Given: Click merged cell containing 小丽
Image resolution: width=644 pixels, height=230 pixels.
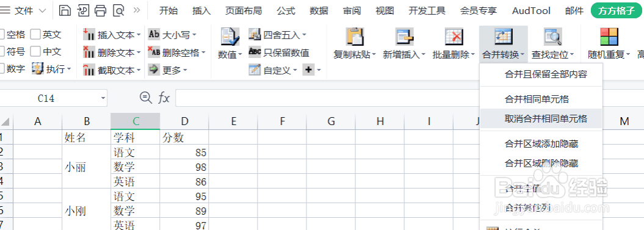Looking at the screenshot, I should pos(87,167).
